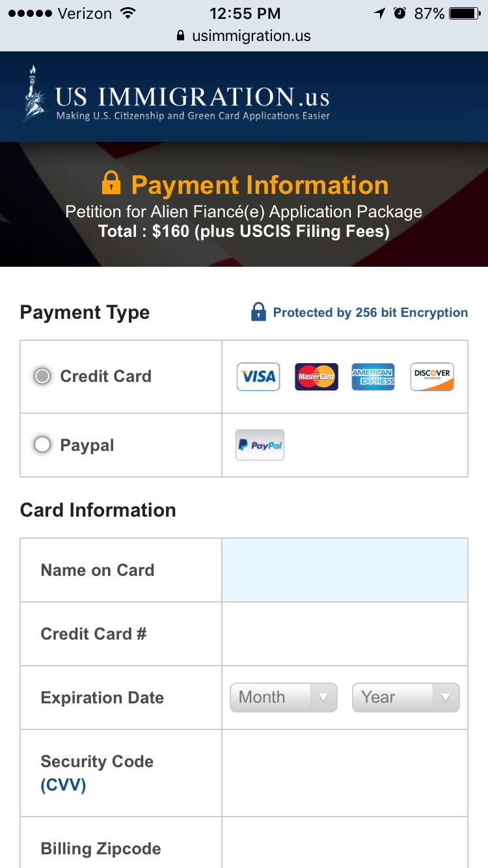
Task: Tap the American Express logo
Action: [373, 377]
